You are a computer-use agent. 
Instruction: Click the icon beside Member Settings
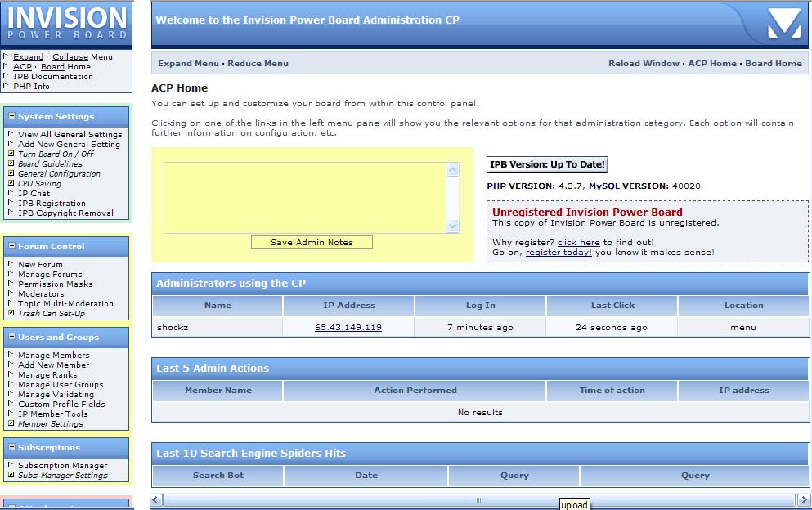[11, 423]
